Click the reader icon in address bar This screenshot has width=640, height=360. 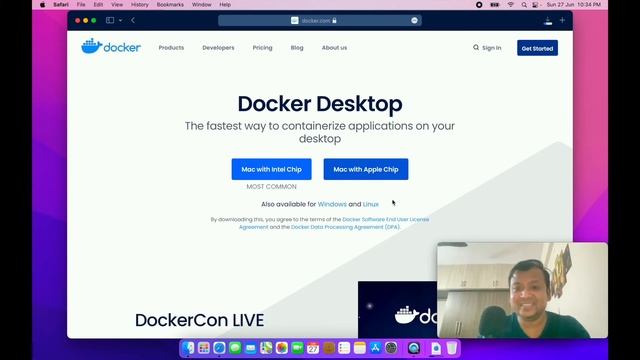click(x=295, y=20)
